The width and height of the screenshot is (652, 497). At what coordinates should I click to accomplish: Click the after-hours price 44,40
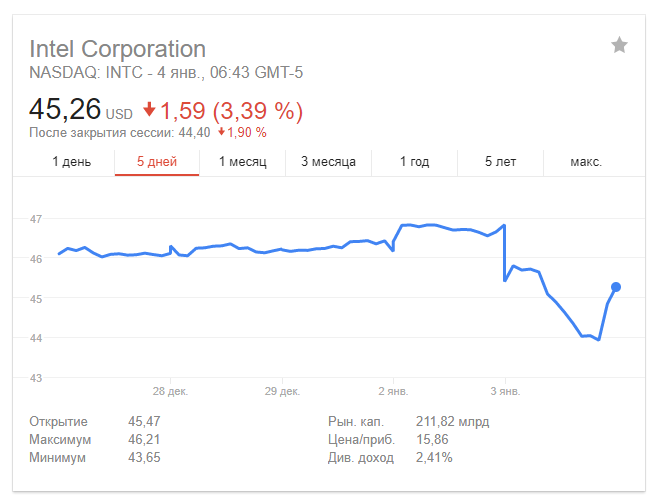click(x=195, y=132)
